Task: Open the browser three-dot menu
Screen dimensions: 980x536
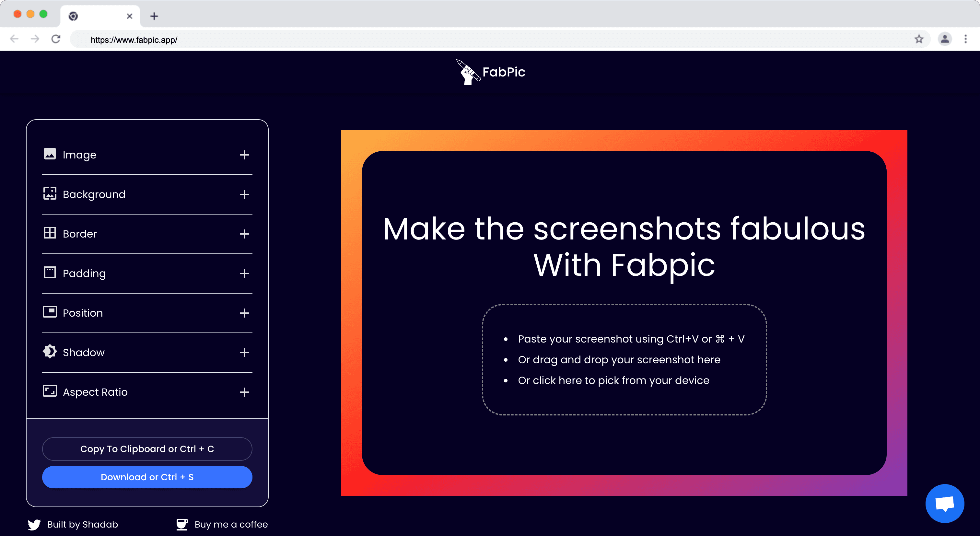Action: [x=965, y=39]
